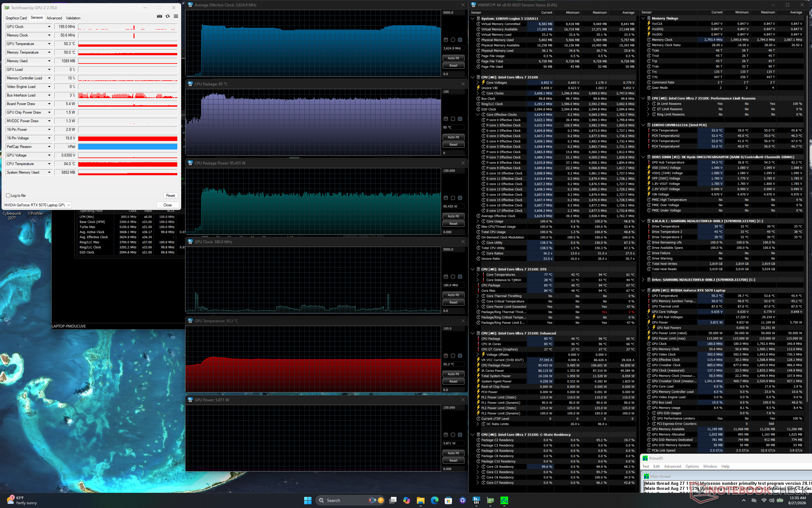Switch to HWiNFO via its taskbar icon

(476, 500)
